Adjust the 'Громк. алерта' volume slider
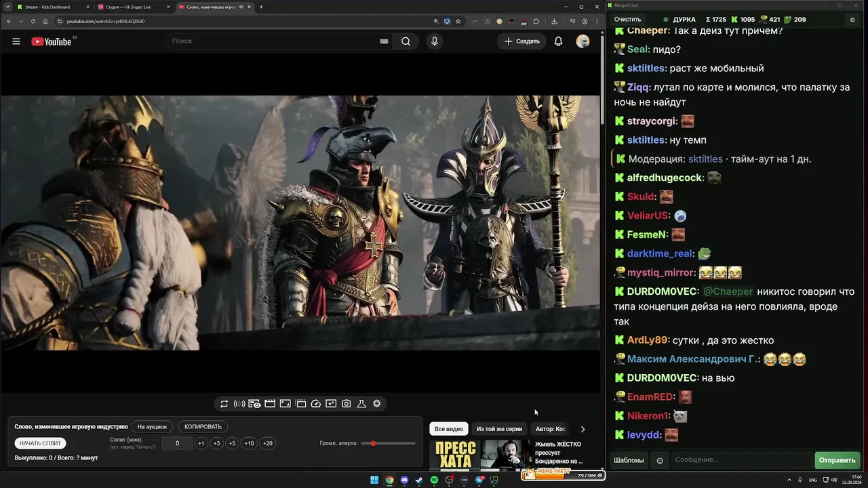 coord(389,443)
